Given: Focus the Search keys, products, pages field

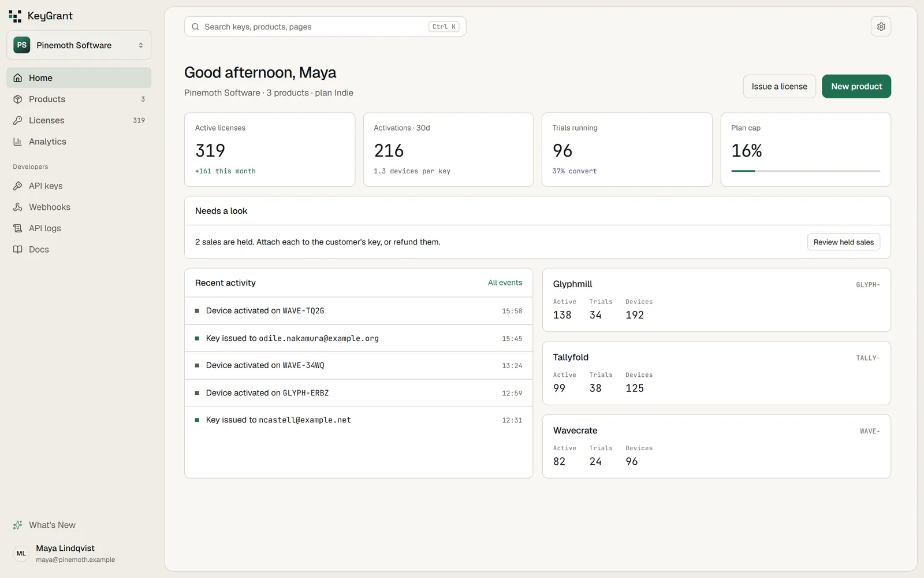Looking at the screenshot, I should tap(325, 27).
